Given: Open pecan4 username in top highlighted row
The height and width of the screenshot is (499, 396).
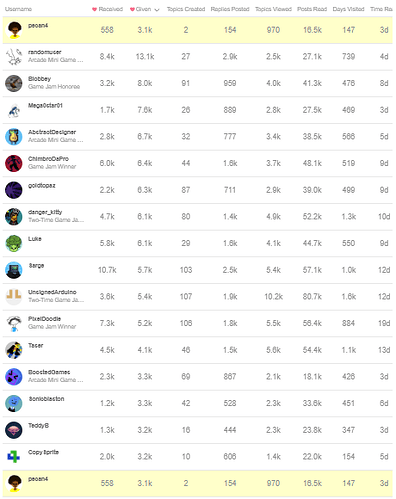Looking at the screenshot, I should point(38,25).
